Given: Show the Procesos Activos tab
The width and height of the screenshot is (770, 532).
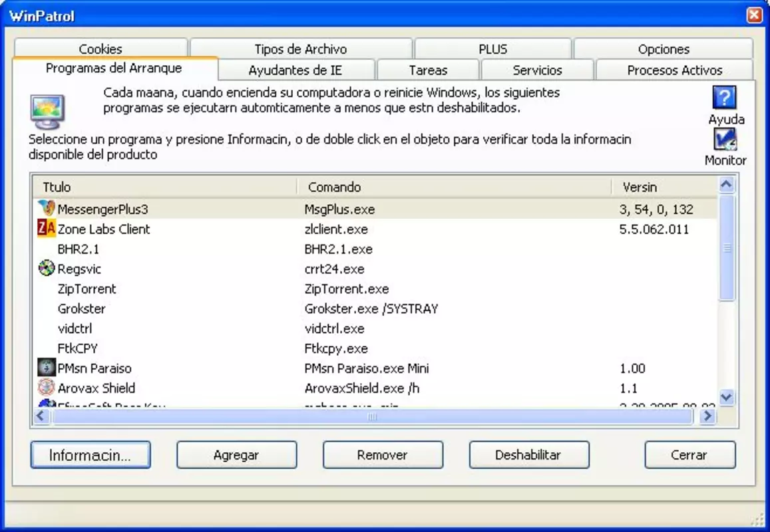Looking at the screenshot, I should pos(675,70).
